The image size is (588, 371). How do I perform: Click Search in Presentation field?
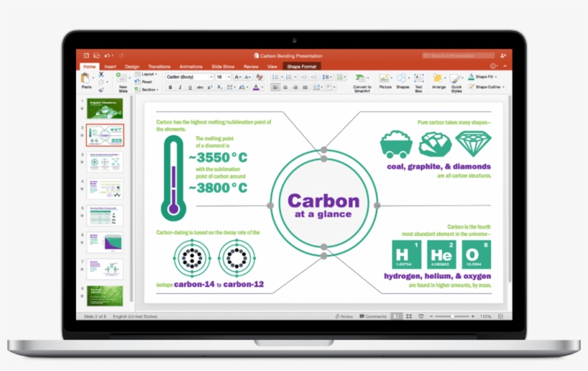[x=458, y=55]
